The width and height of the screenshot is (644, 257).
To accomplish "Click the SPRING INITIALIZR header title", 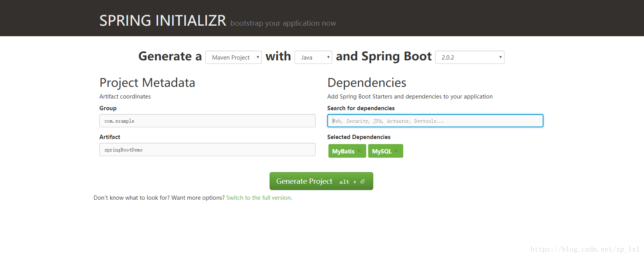I will click(162, 21).
